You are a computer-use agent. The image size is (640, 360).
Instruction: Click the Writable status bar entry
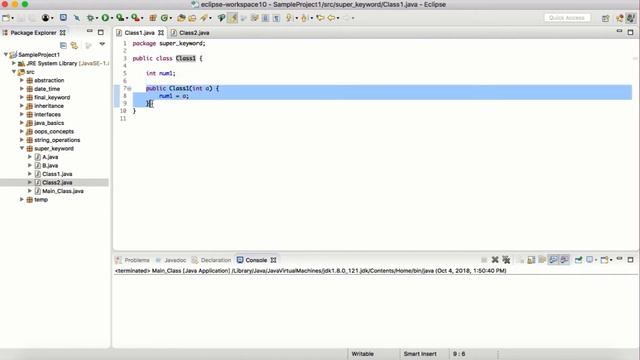tap(362, 354)
